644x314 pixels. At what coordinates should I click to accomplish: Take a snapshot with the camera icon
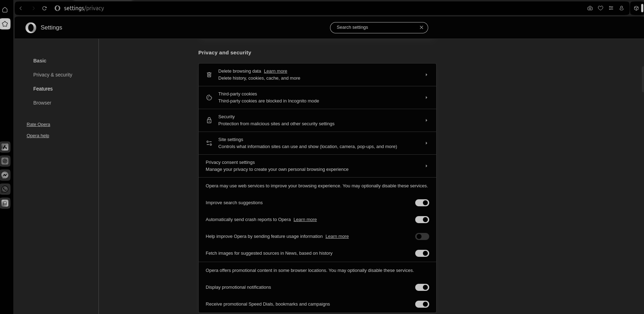pos(590,8)
